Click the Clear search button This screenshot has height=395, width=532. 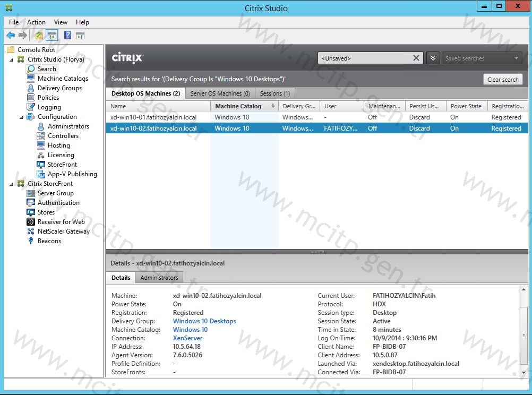point(503,80)
